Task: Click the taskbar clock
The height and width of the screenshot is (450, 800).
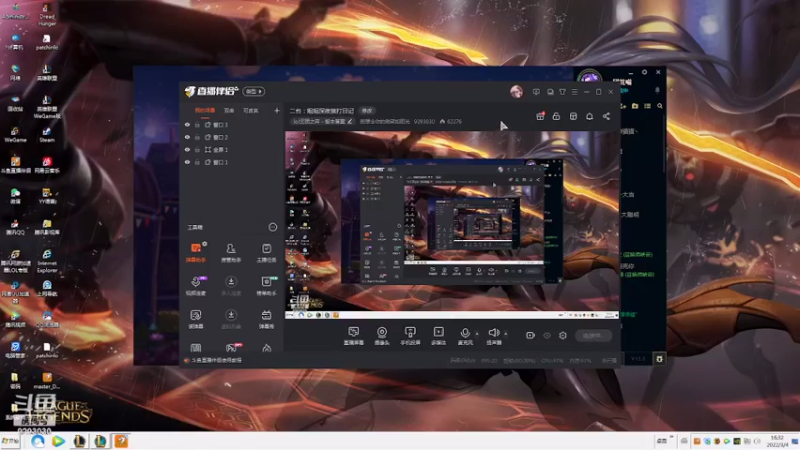Action: pos(777,441)
